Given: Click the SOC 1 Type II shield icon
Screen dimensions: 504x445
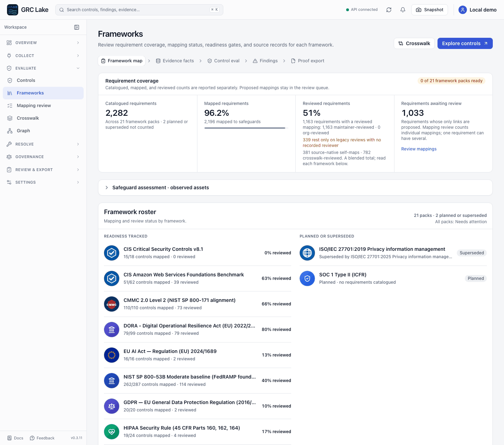Looking at the screenshot, I should coord(307,278).
